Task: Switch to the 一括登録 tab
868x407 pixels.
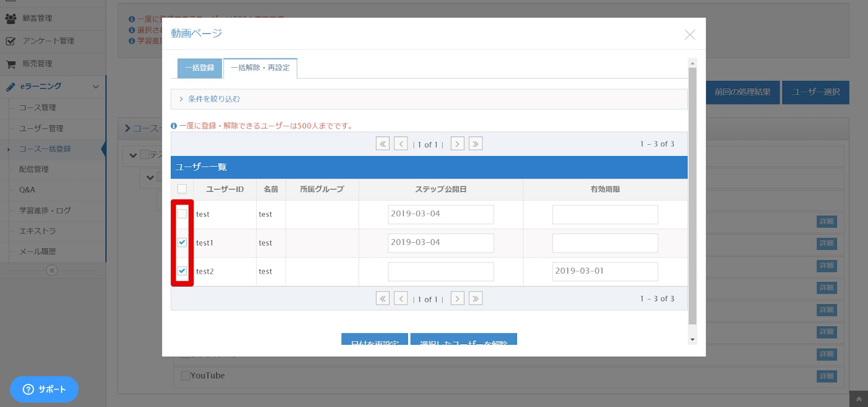Action: click(200, 68)
